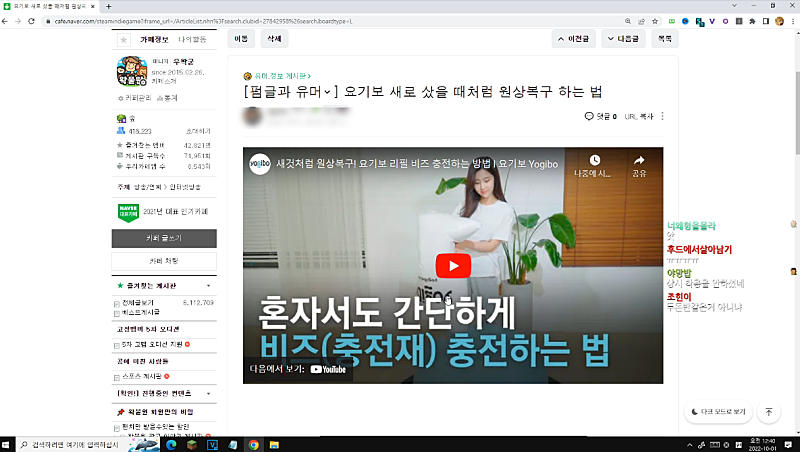
Task: Play the Yogibo YouTube video
Action: pos(452,266)
